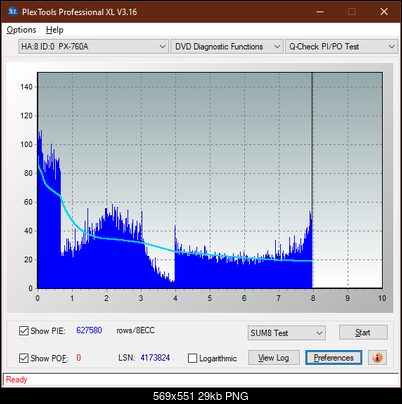This screenshot has height=404, width=402.
Task: Toggle the Show POF checkbox
Action: [24, 358]
